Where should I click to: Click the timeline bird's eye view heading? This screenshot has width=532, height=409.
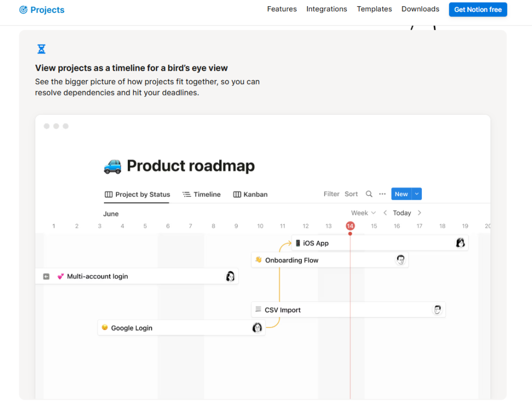tap(131, 68)
